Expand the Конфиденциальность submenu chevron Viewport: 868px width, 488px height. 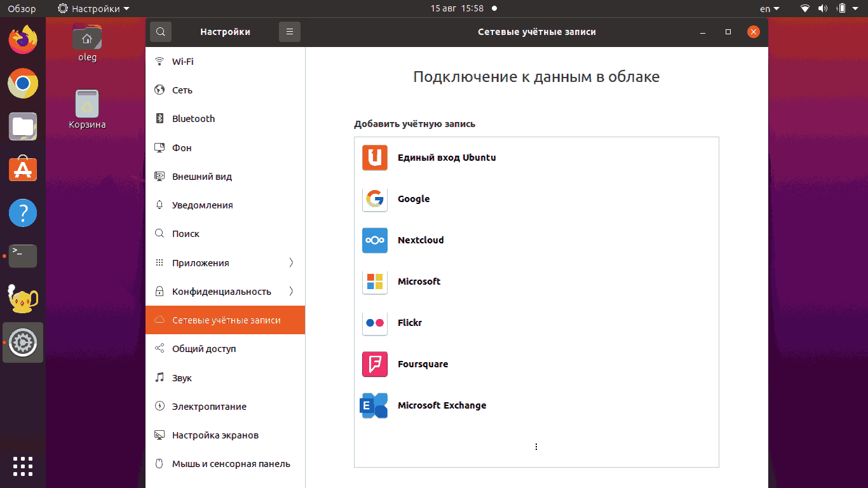tap(291, 291)
